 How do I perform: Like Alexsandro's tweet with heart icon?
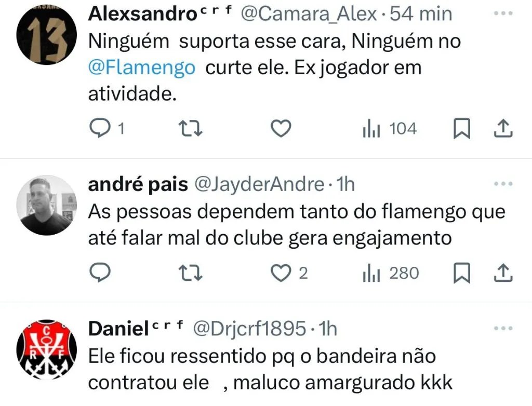pos(281,129)
